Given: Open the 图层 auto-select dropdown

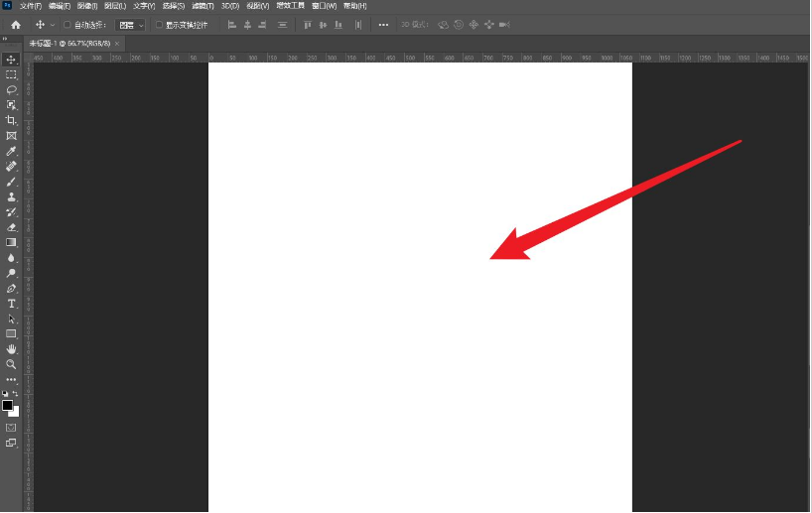Looking at the screenshot, I should coord(130,25).
